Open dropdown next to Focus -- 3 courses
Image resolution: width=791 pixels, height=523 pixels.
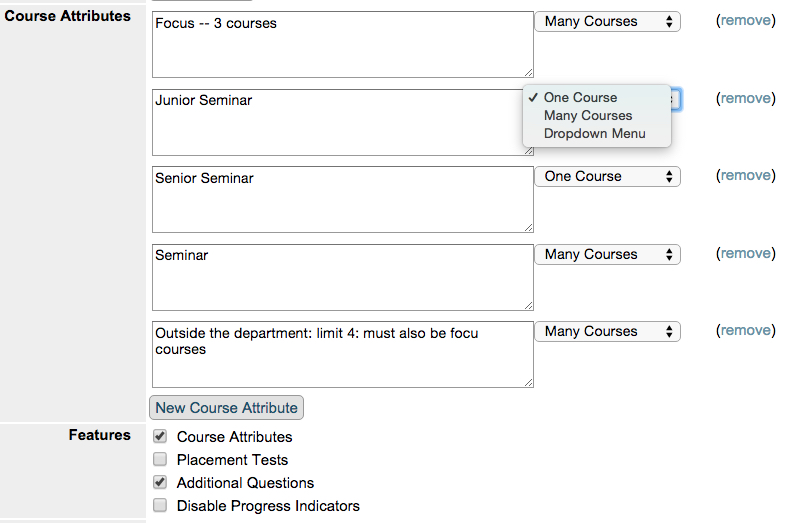point(607,22)
